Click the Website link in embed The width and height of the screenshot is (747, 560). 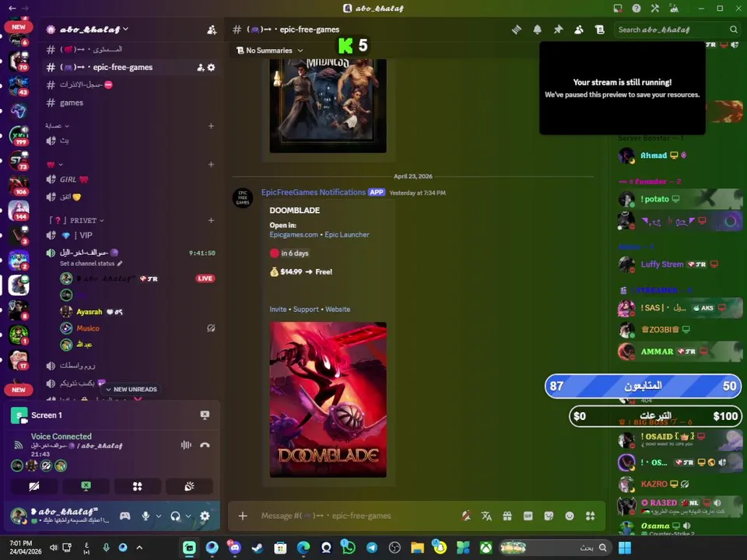coord(338,310)
